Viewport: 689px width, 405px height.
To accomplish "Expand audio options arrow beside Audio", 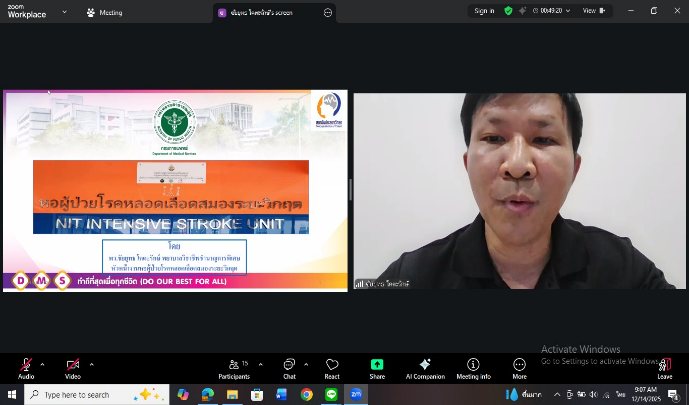I will coord(43,364).
